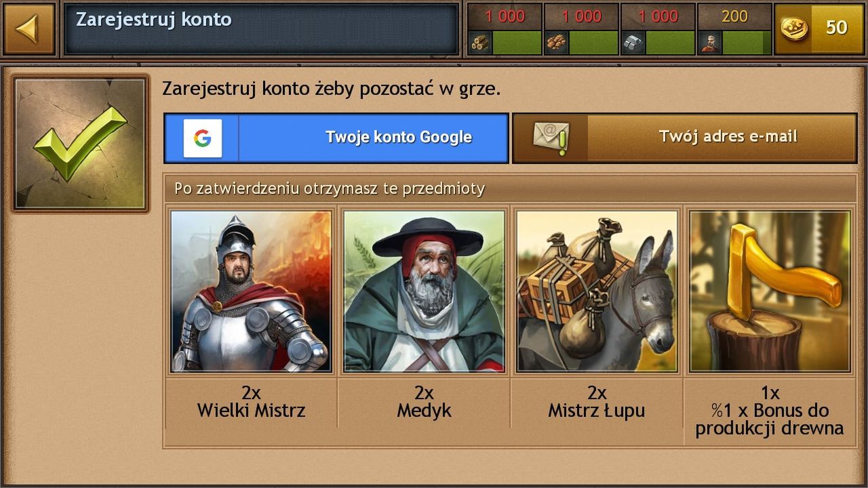Click the premium points count 50
The image size is (868, 488).
[836, 27]
